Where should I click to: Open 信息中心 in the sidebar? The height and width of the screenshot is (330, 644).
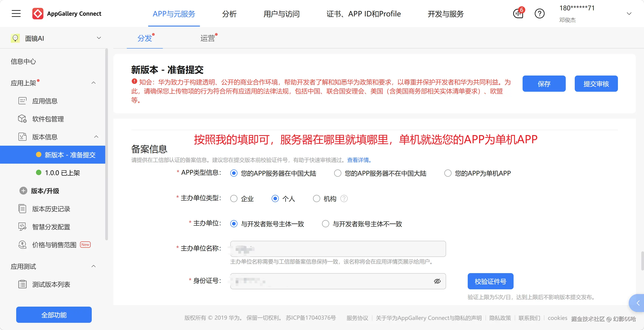point(23,61)
